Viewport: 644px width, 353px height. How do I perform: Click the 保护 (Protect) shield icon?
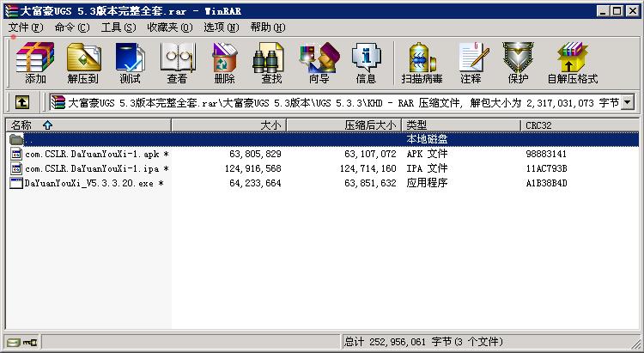[518, 63]
